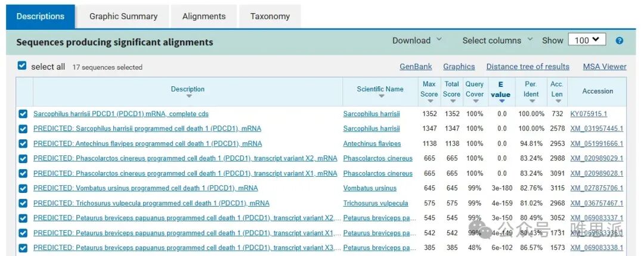Switch to the Graphic Summary tab

123,17
